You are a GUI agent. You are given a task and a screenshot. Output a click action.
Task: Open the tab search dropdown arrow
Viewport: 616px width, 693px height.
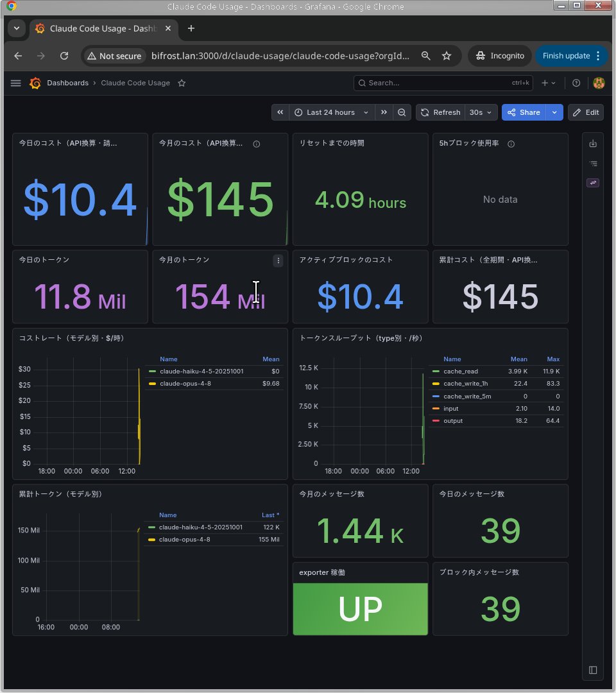click(x=17, y=28)
